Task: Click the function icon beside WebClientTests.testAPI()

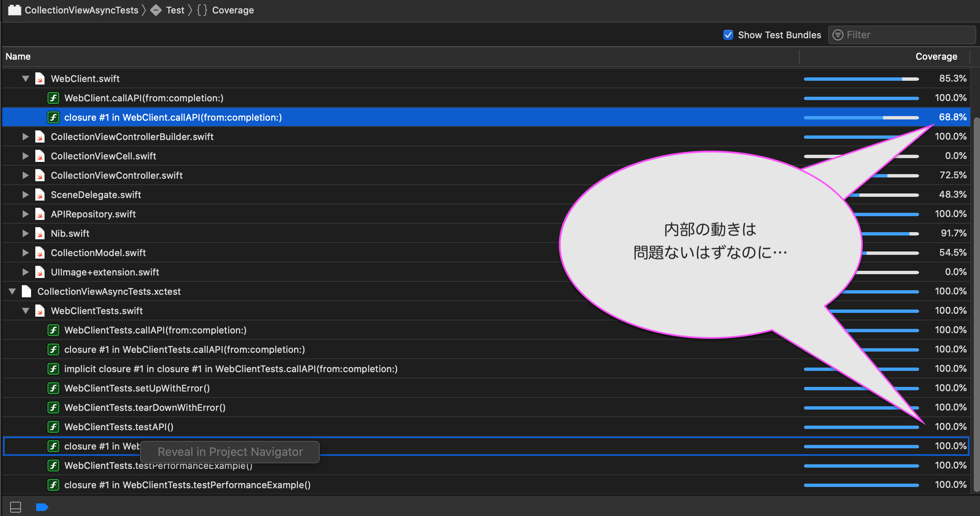Action: (x=53, y=426)
